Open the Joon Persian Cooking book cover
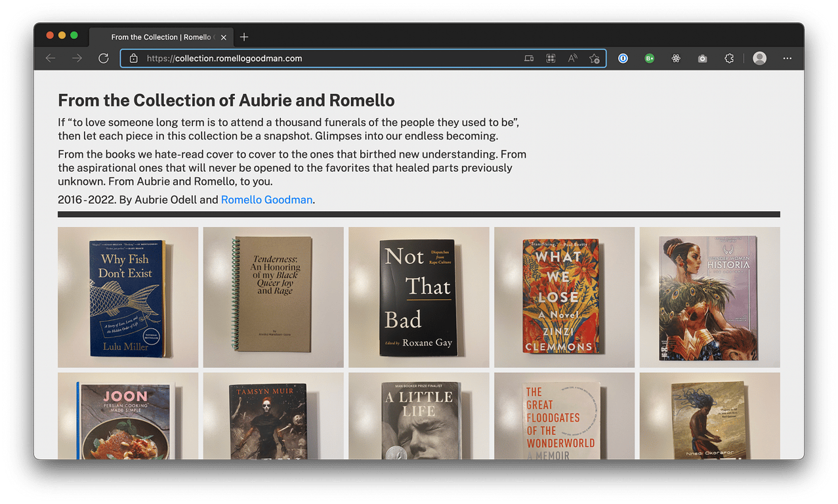Screen dimensions: 838x504 (128, 416)
